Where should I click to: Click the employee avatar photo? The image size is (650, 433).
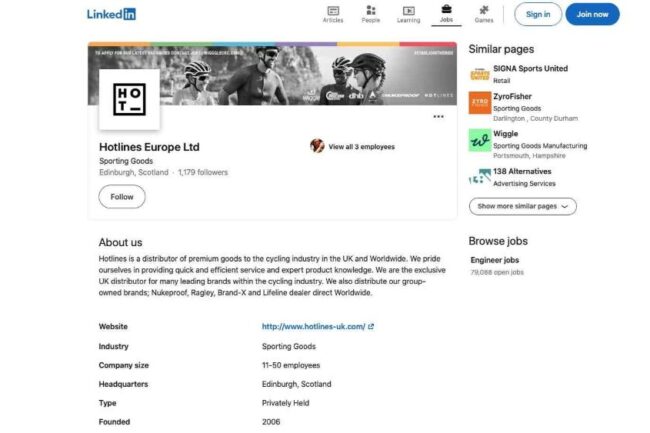(317, 146)
